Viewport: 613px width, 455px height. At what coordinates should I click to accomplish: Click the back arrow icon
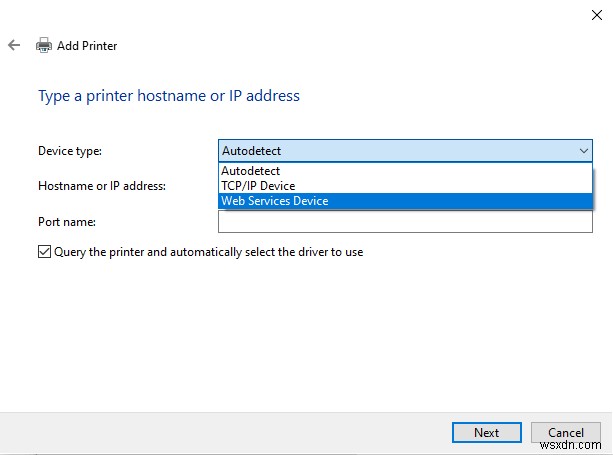click(14, 45)
